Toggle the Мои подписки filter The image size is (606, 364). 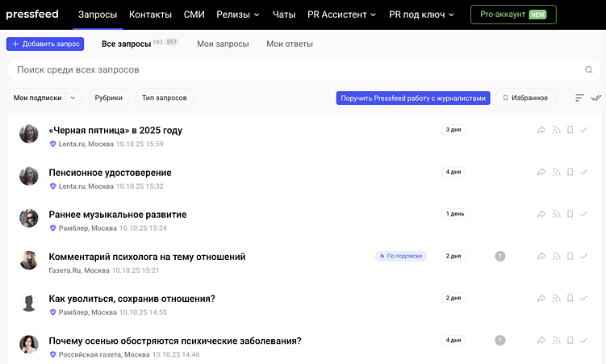tap(37, 98)
